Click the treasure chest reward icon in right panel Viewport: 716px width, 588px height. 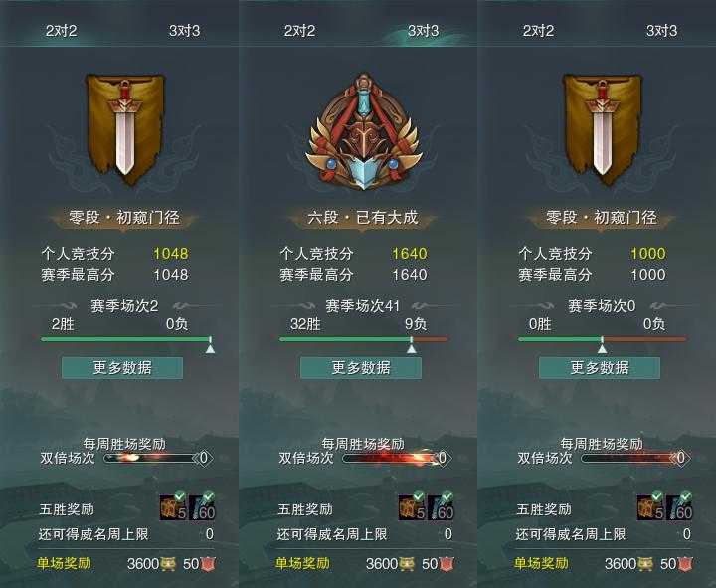pyautogui.click(x=650, y=507)
